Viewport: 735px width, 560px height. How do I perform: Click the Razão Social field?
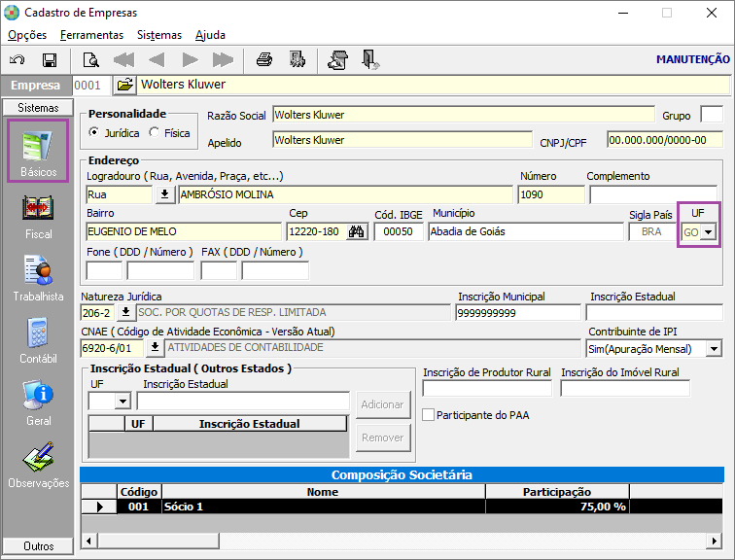tap(463, 115)
